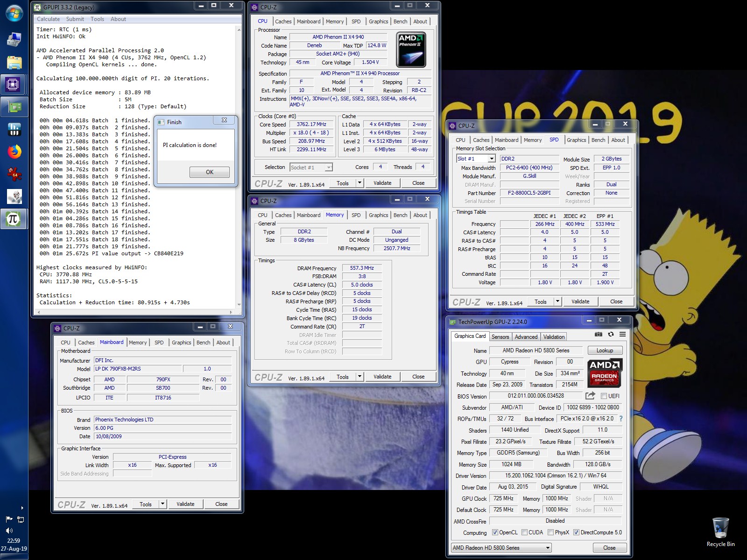Open Caches tab in top CPU-Z window
The image size is (747, 560).
coord(283,21)
